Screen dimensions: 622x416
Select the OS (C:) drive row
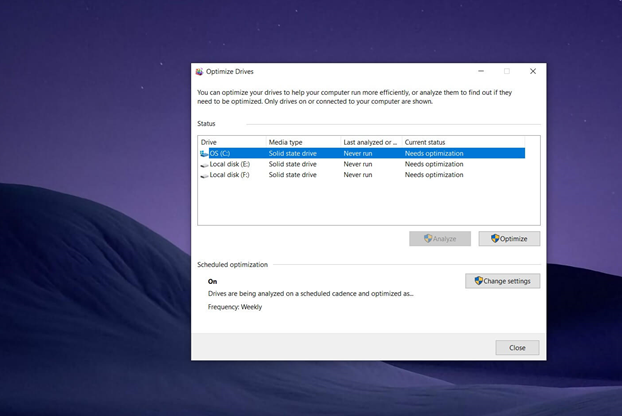[363, 153]
